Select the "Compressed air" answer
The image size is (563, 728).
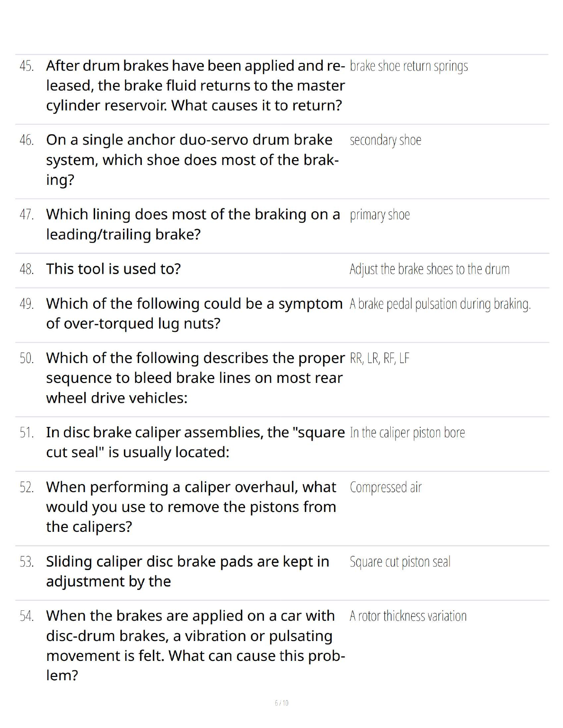pos(386,487)
